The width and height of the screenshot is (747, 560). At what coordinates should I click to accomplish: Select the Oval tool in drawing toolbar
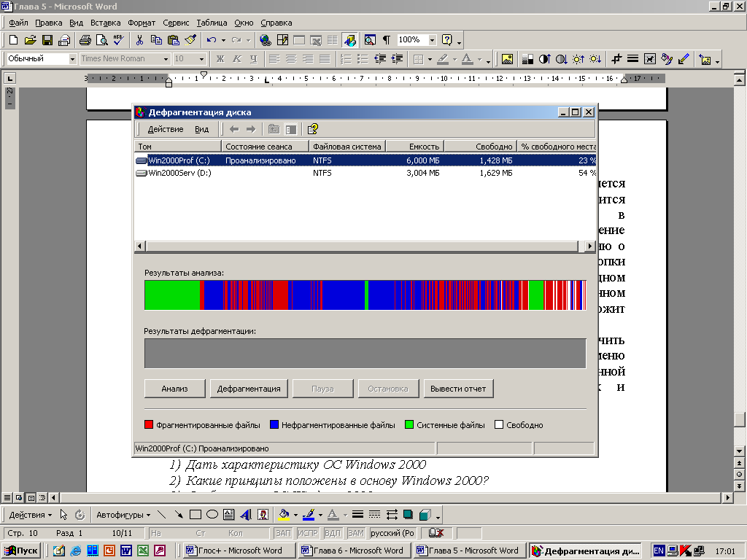coord(212,515)
